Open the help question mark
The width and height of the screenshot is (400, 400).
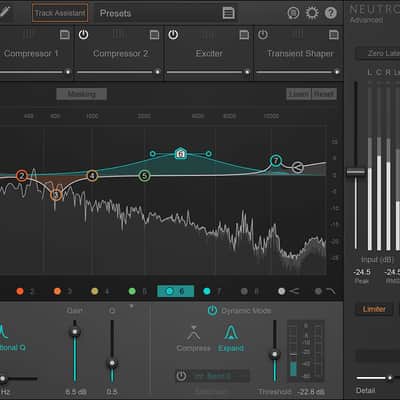click(331, 13)
